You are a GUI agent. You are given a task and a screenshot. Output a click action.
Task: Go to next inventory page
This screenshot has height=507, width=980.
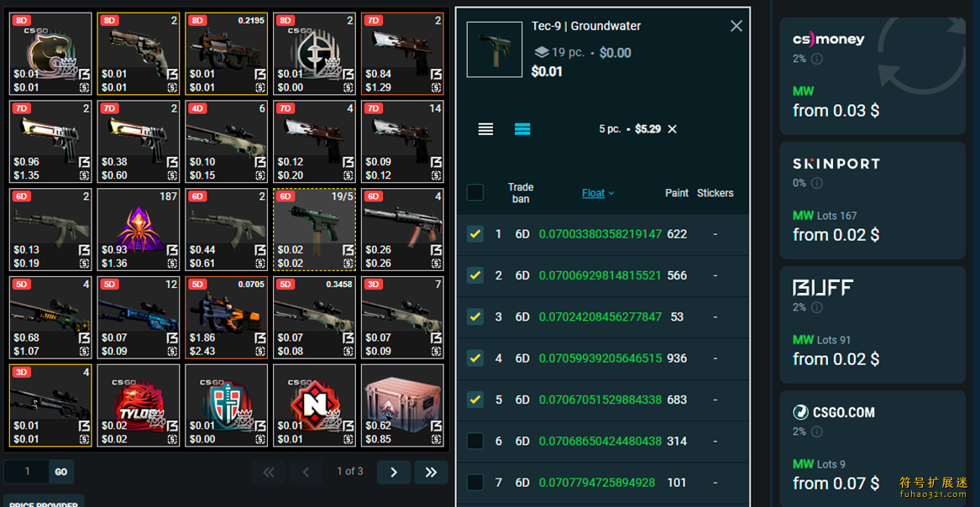point(394,472)
